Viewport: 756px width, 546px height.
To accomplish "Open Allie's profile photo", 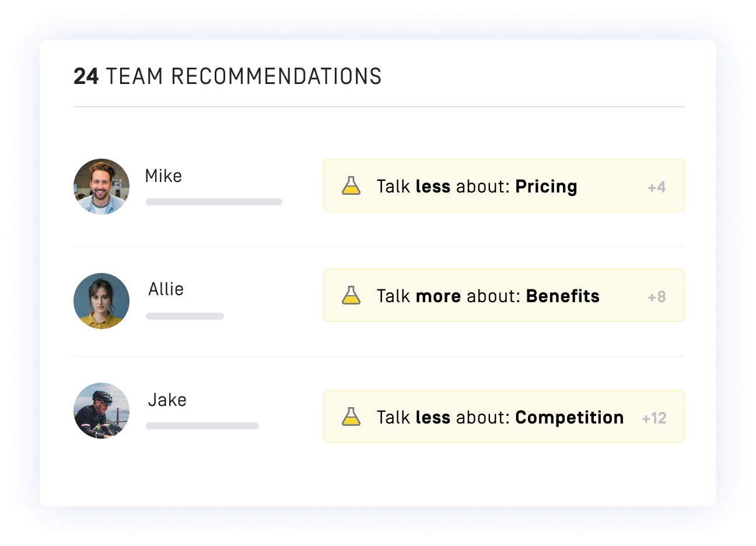I will 101,301.
